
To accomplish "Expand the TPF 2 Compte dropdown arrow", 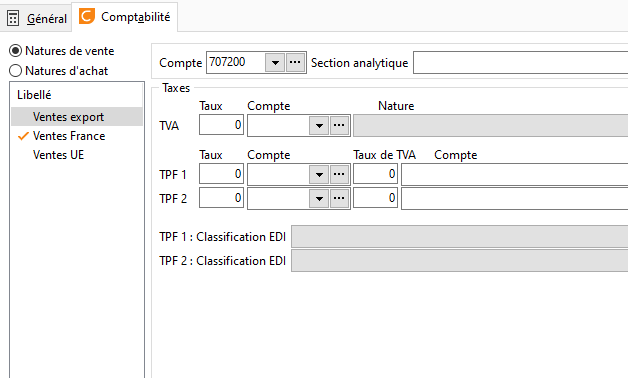I will (x=319, y=199).
